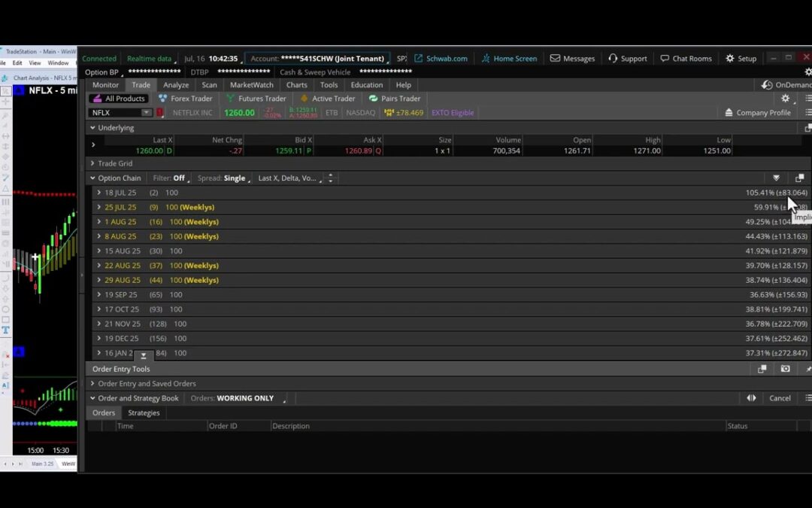
Task: Expand the 15 AUG 25 expiration
Action: (99, 251)
